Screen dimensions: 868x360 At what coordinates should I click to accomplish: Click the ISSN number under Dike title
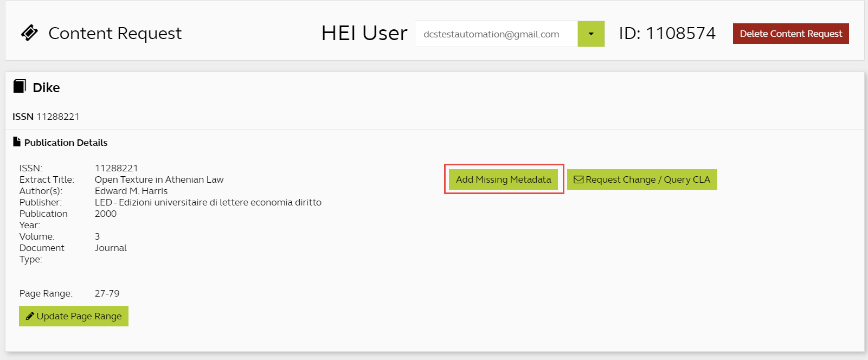tap(57, 117)
